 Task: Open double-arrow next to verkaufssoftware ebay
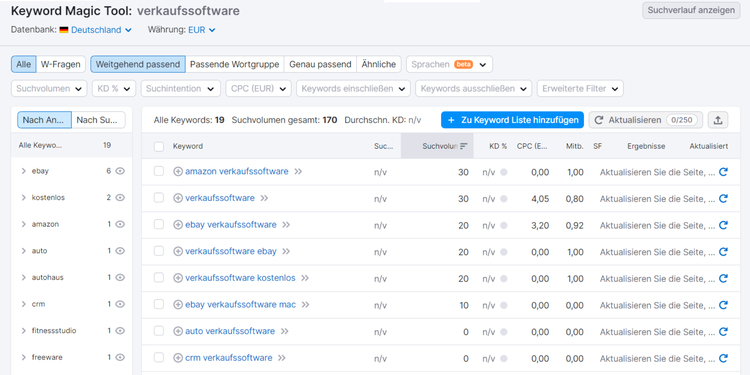point(286,251)
